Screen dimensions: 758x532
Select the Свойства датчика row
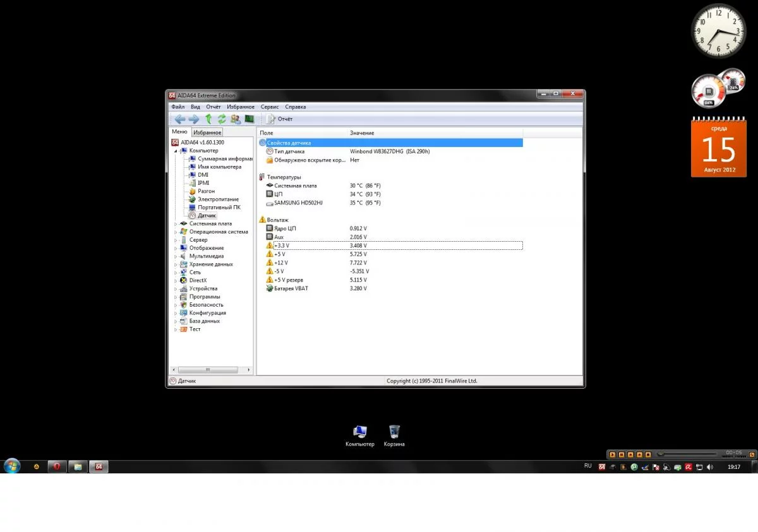[390, 143]
